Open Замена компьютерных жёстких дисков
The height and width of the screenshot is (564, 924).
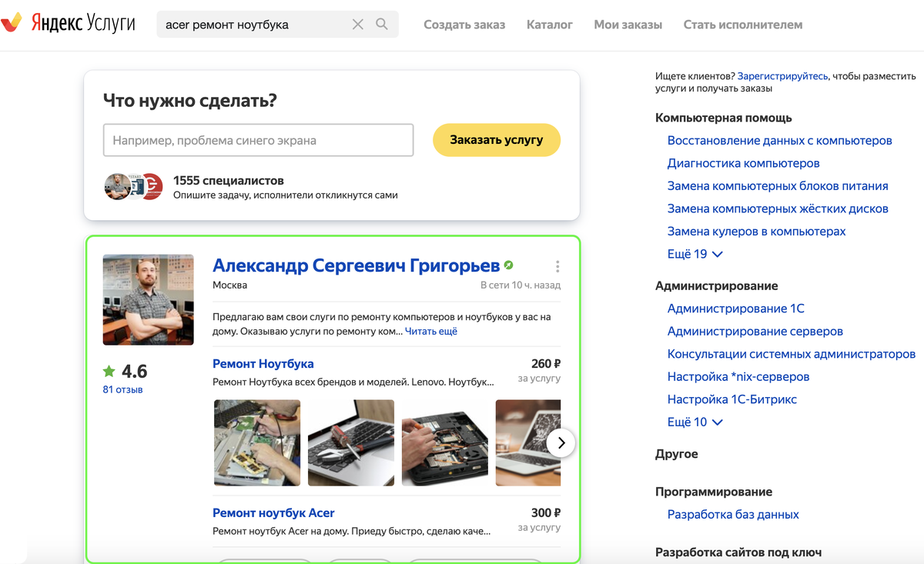778,209
